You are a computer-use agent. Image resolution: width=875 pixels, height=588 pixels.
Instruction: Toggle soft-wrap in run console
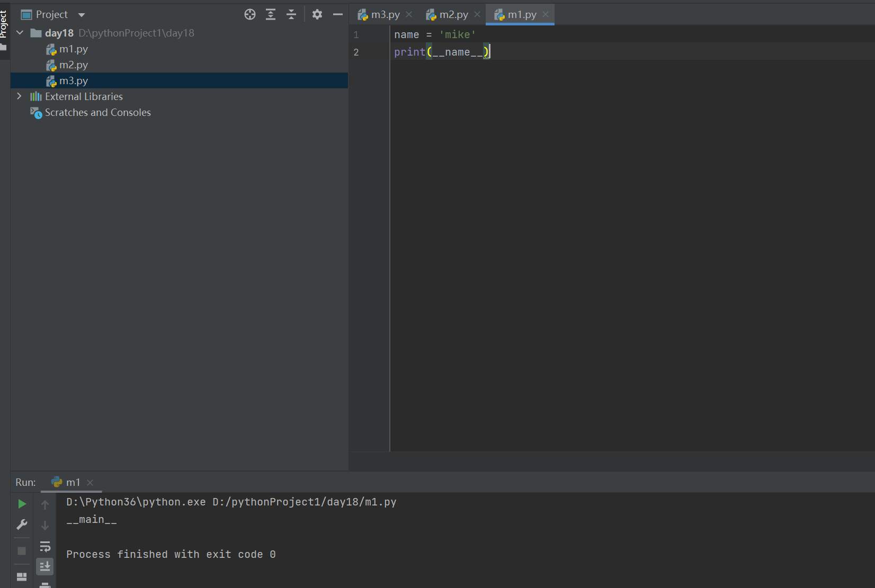click(45, 546)
